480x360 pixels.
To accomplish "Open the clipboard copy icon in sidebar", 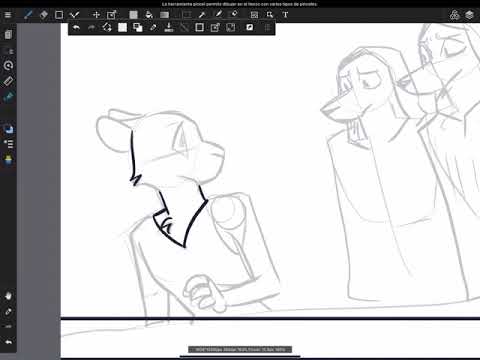I will 8,34.
